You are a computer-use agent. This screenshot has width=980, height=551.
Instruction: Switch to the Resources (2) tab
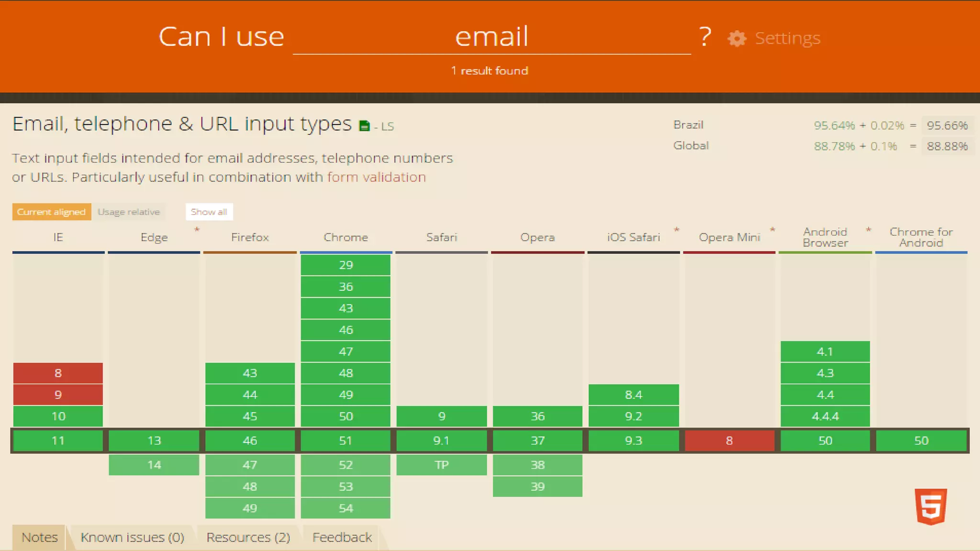coord(248,538)
